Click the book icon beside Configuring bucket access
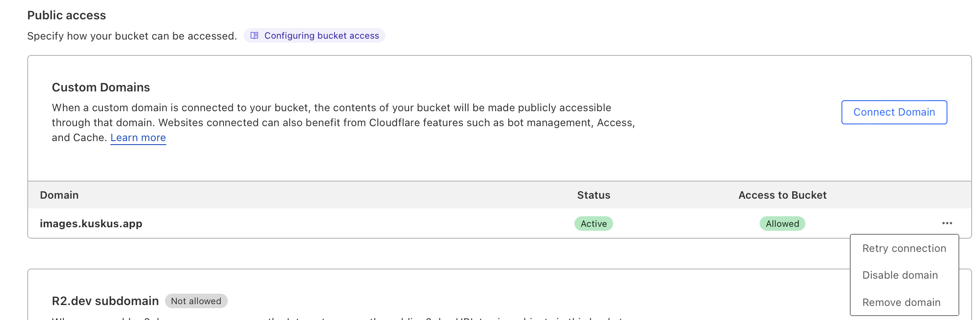 [254, 36]
